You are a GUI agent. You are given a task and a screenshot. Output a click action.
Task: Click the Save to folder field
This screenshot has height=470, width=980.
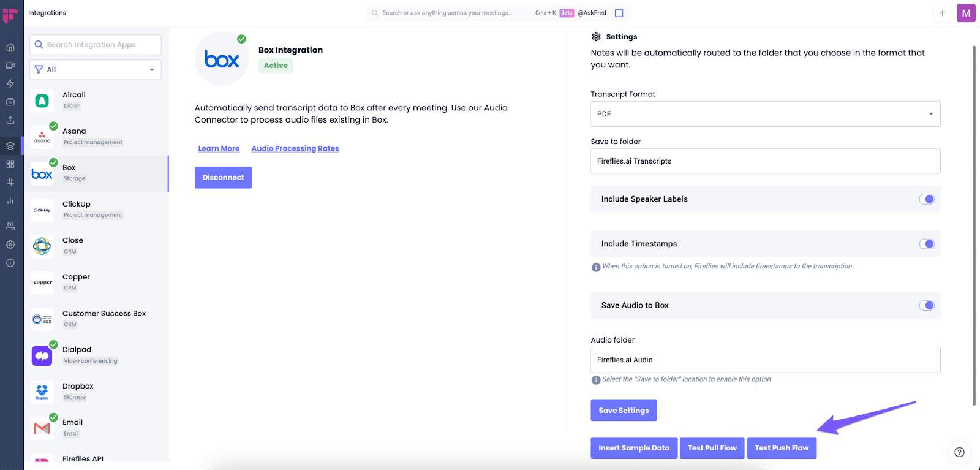pos(766,161)
